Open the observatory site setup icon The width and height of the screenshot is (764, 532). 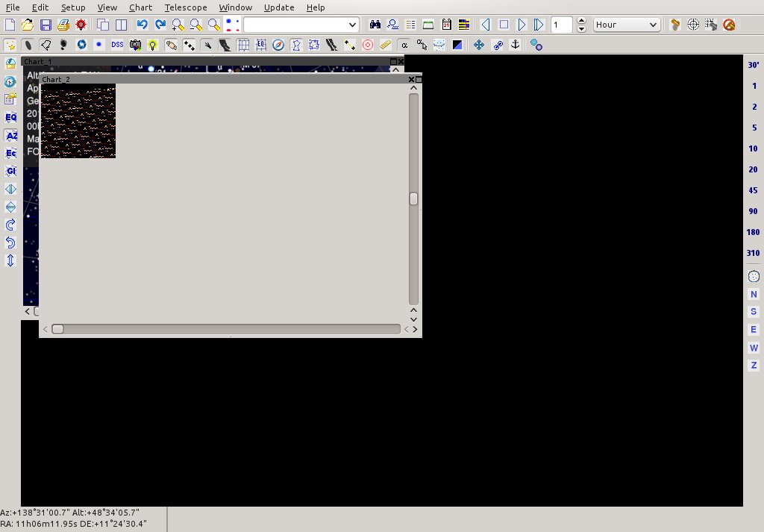point(10,64)
